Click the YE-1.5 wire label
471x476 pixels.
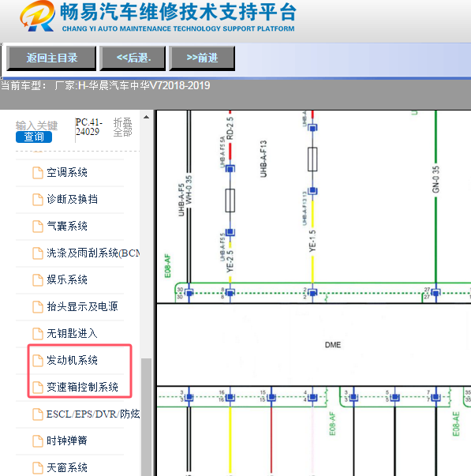[x=312, y=241]
